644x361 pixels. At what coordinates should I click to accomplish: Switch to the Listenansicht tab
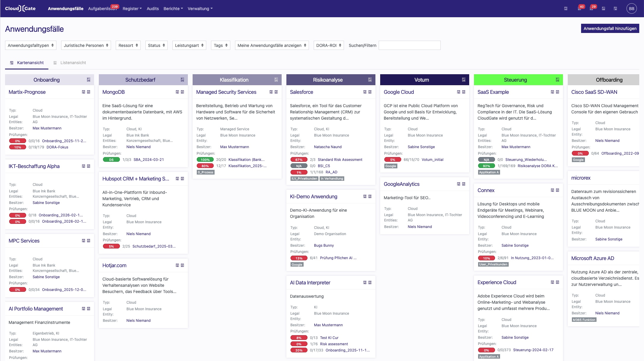(x=73, y=63)
